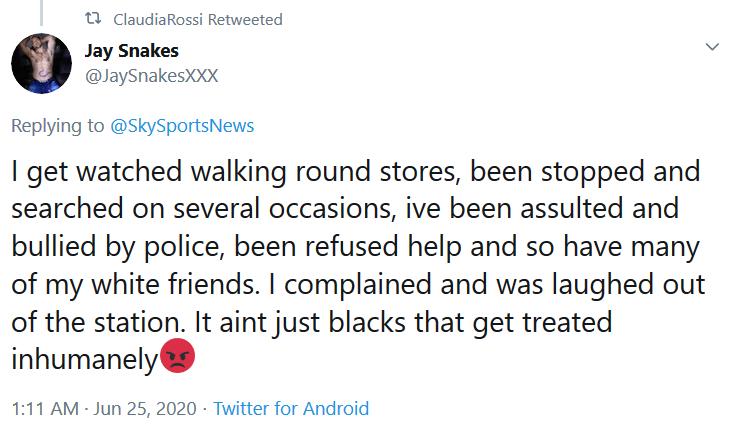734x433 pixels.
Task: Click the phrase bullied by police
Action: (116, 247)
